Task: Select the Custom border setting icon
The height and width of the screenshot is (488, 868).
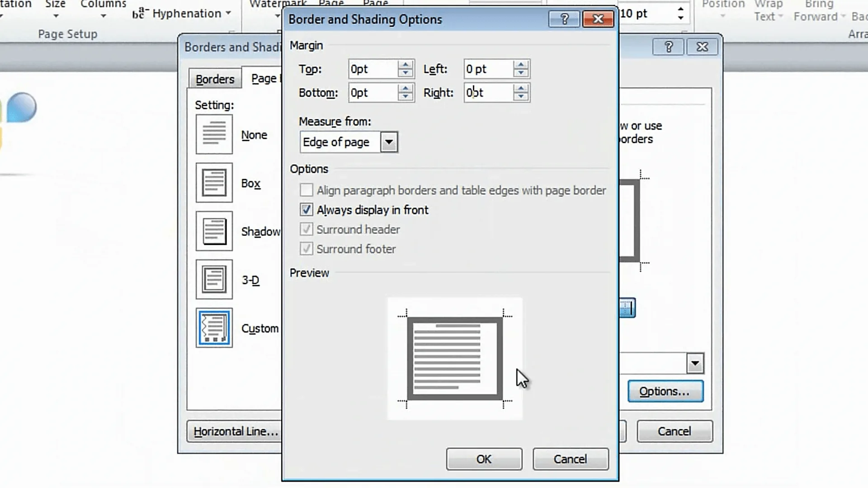Action: pos(214,328)
